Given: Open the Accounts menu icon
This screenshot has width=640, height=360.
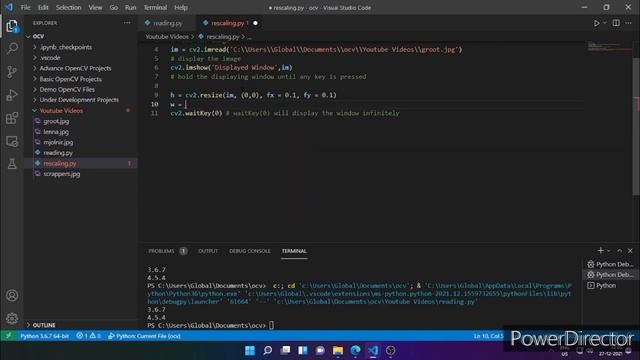Looking at the screenshot, I should (12, 295).
